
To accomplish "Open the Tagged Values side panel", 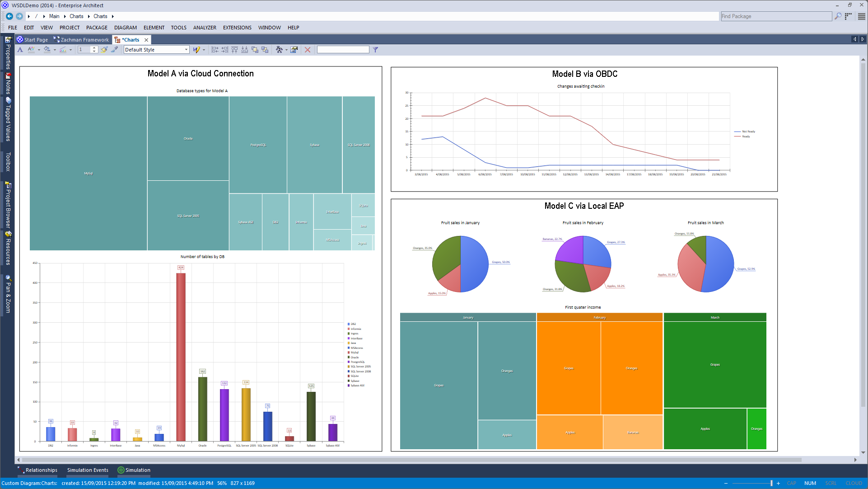I will (x=8, y=119).
